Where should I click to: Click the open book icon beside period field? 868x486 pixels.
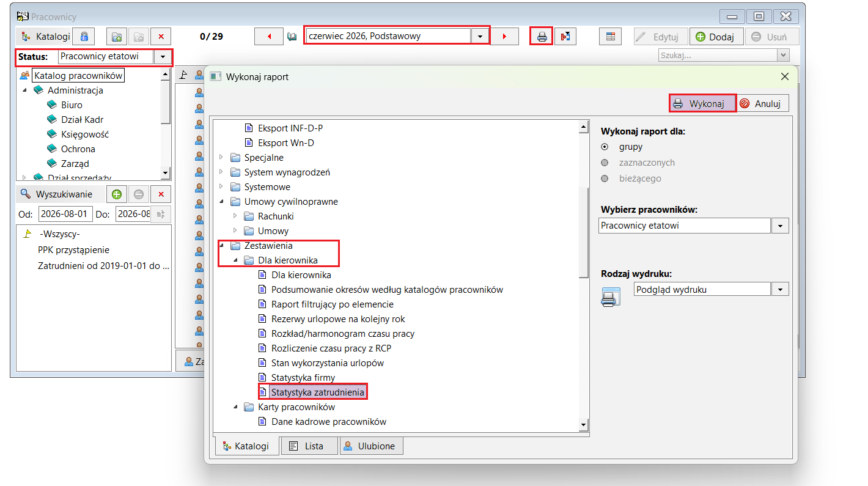292,37
